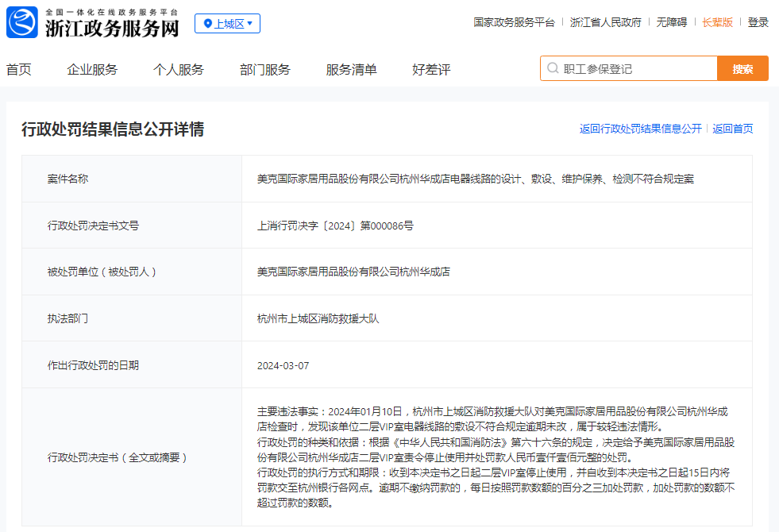
Task: Click the case name value 美克国际家居…不符合规定案
Action: [476, 179]
